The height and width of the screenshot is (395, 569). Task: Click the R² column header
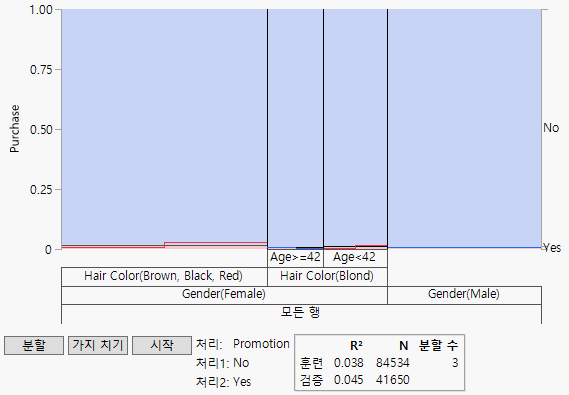356,346
